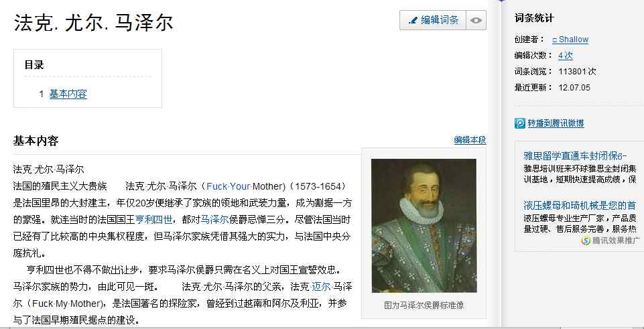Toggle the eye icon beside 编辑词条
The height and width of the screenshot is (329, 644).
coord(476,20)
